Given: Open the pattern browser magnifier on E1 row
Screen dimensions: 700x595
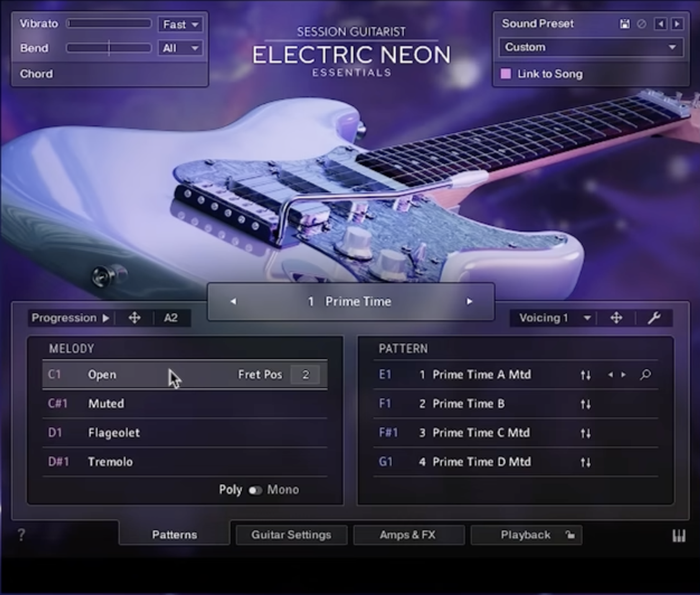Looking at the screenshot, I should coord(645,375).
